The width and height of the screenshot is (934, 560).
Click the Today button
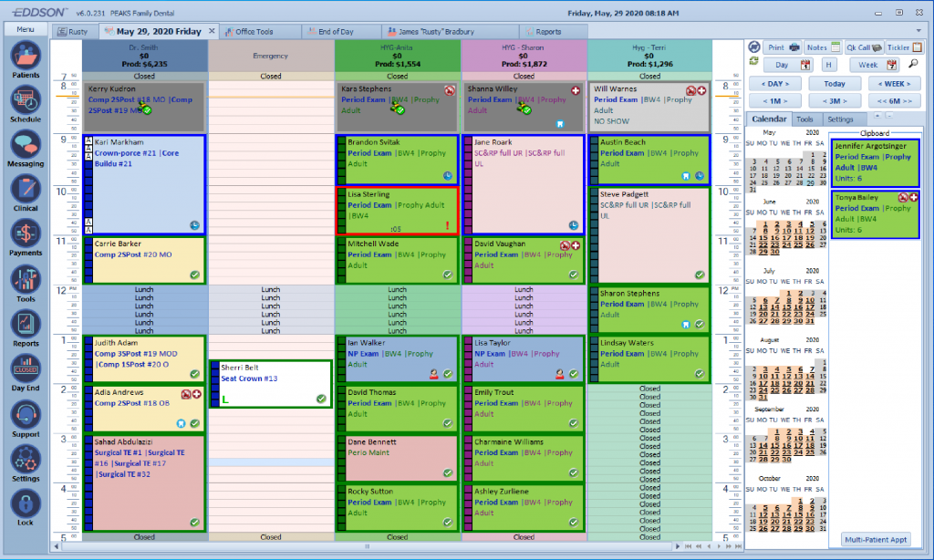click(834, 84)
